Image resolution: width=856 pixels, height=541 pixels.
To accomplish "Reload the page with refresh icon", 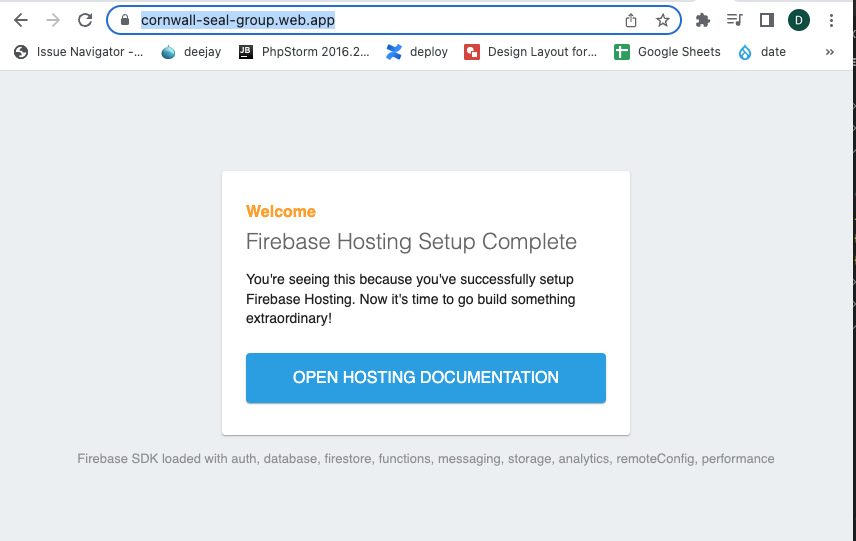I will pos(85,20).
